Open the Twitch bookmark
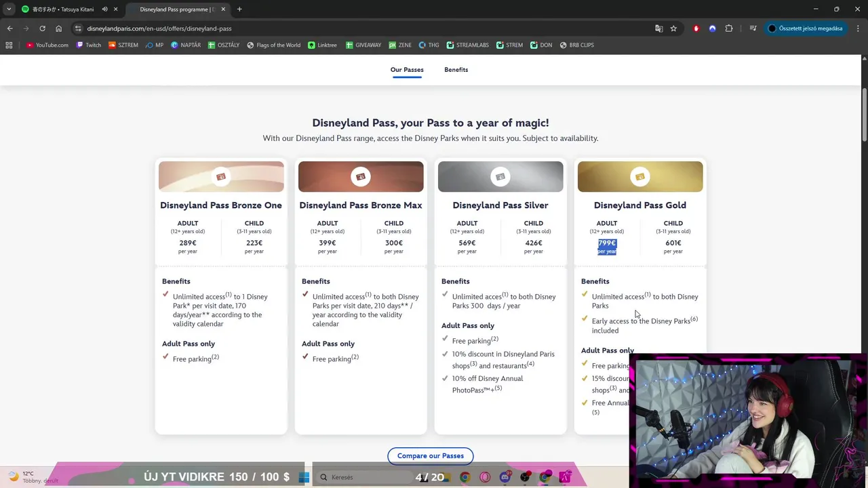Image resolution: width=868 pixels, height=488 pixels. 89,45
